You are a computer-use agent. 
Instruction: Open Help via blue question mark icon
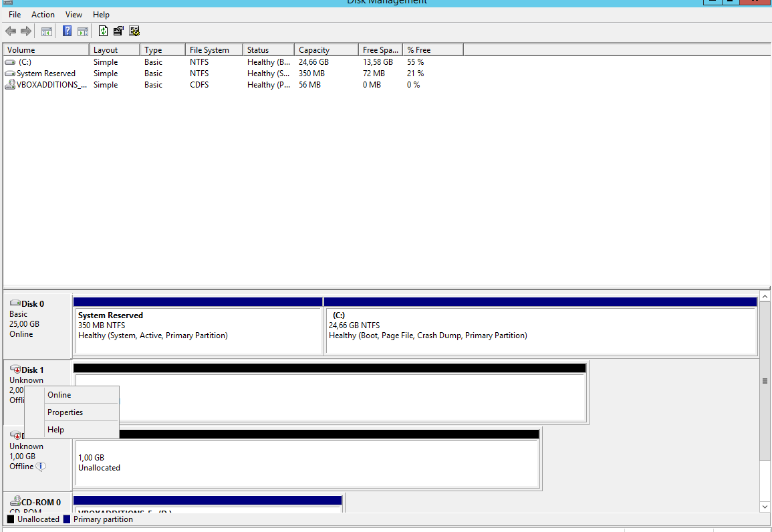pyautogui.click(x=67, y=31)
